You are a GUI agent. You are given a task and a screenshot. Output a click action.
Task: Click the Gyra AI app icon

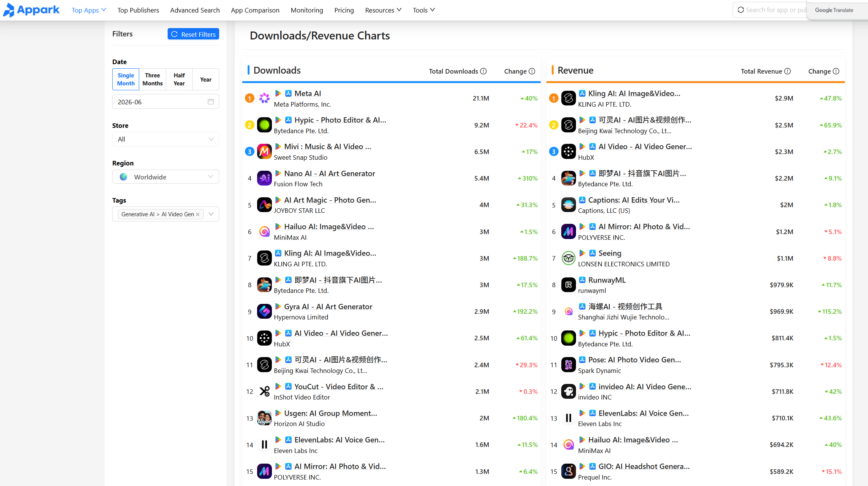[264, 311]
